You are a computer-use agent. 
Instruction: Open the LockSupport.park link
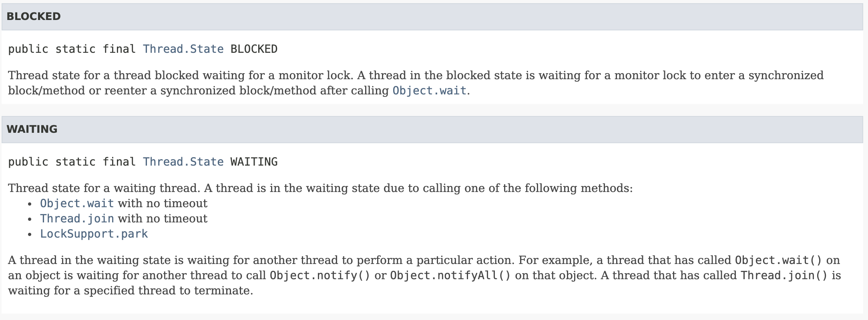[x=94, y=234]
